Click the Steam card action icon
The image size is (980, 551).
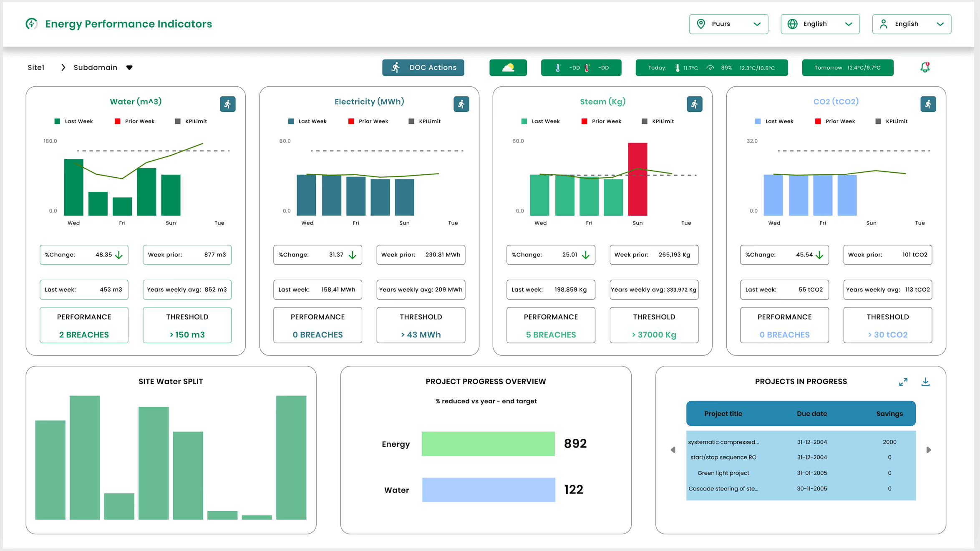coord(694,104)
